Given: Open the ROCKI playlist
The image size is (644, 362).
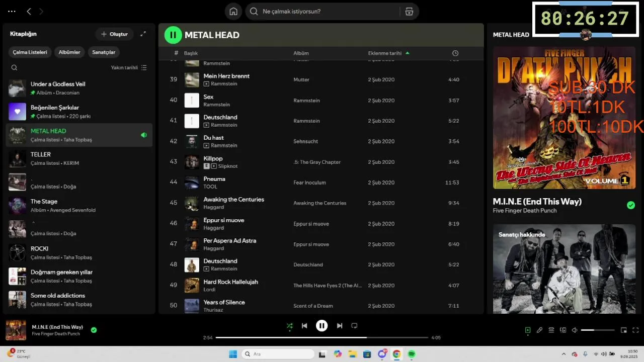Looking at the screenshot, I should point(79,252).
